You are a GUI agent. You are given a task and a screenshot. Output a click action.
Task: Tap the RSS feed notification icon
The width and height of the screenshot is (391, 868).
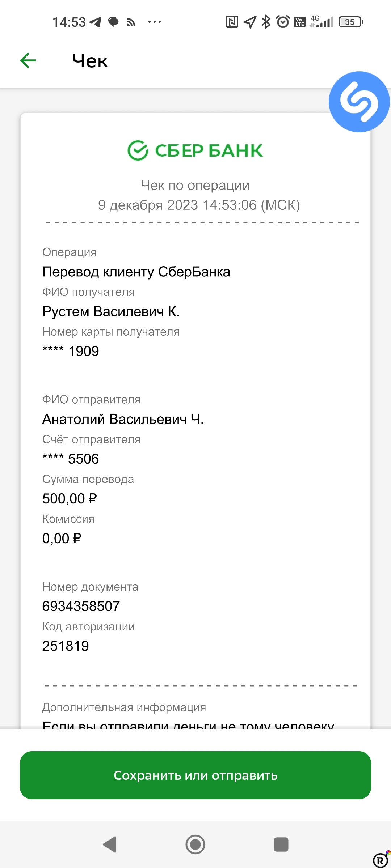pos(130,22)
